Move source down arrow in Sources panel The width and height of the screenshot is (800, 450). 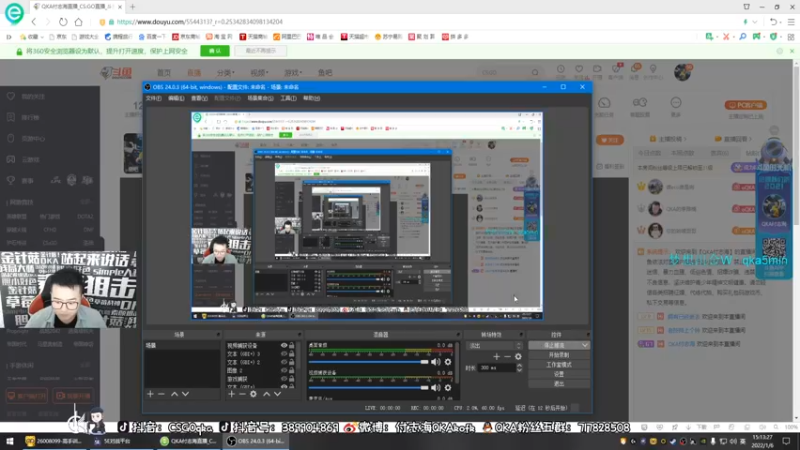[x=277, y=394]
